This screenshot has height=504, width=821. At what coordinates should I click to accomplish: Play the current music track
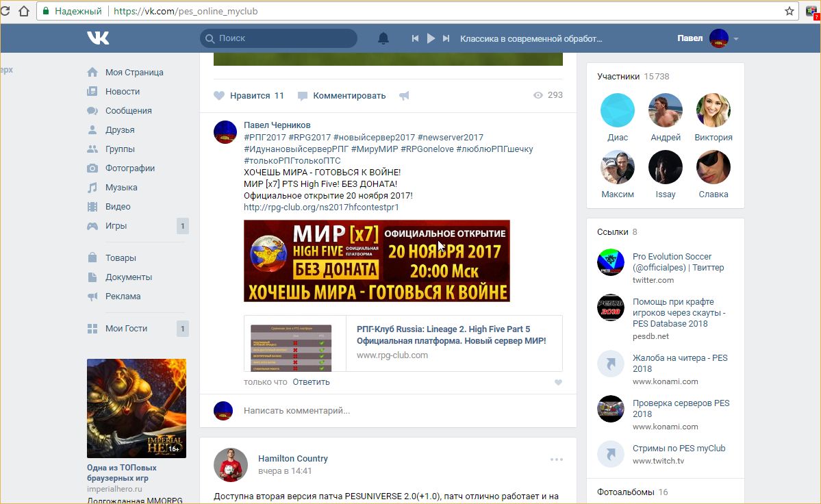point(431,38)
